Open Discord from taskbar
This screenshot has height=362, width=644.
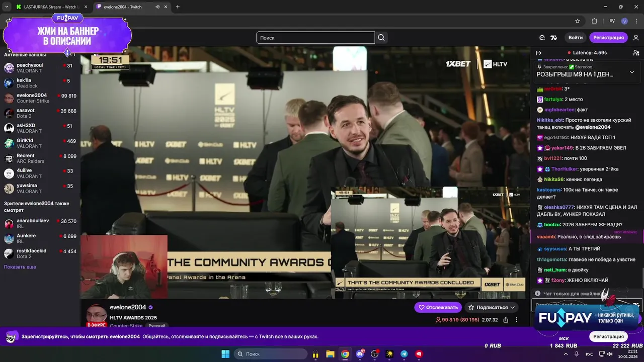[x=360, y=354]
